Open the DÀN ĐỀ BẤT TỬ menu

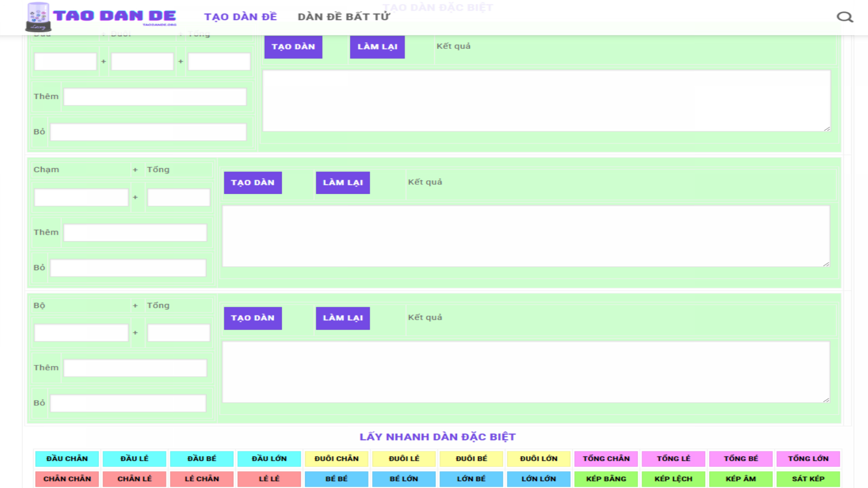pyautogui.click(x=344, y=17)
